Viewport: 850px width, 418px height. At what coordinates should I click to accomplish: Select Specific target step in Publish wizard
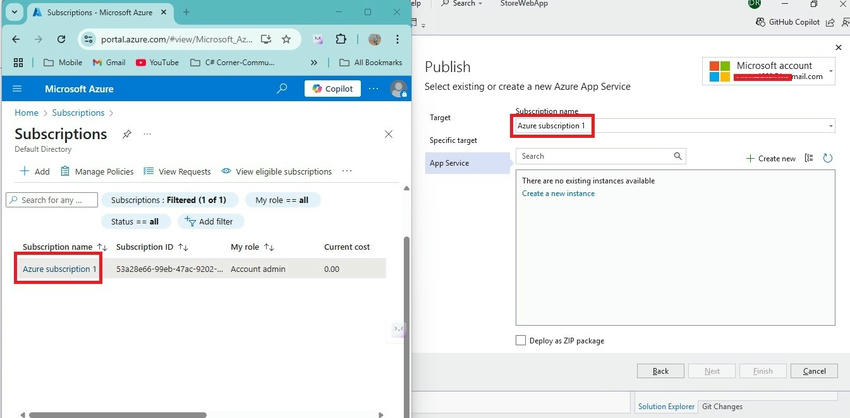click(453, 140)
